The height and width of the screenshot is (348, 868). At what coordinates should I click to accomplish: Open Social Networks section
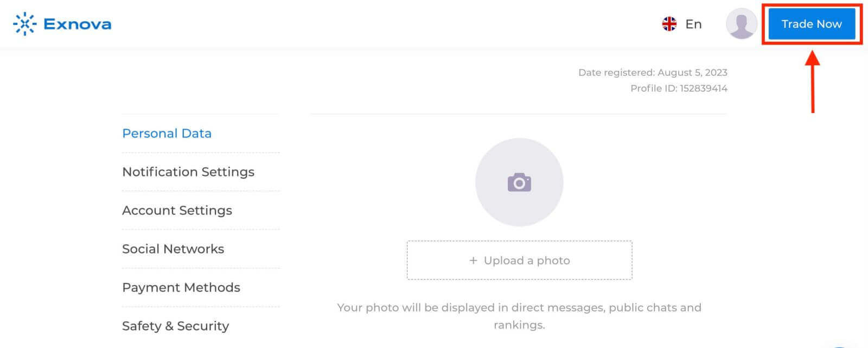click(x=173, y=249)
